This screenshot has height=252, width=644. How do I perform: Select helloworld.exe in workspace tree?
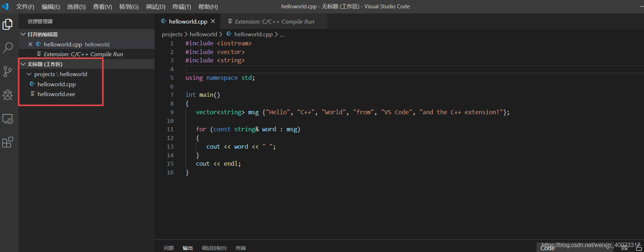click(x=87, y=94)
